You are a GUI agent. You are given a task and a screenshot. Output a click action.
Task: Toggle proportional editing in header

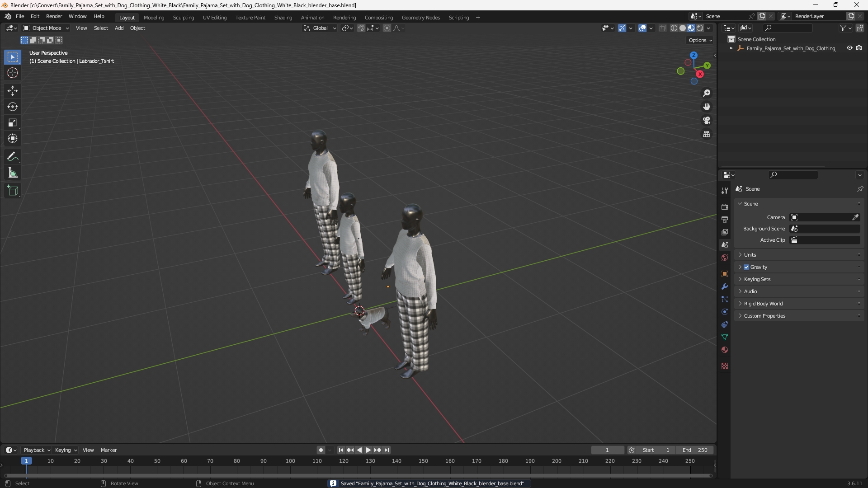click(387, 28)
